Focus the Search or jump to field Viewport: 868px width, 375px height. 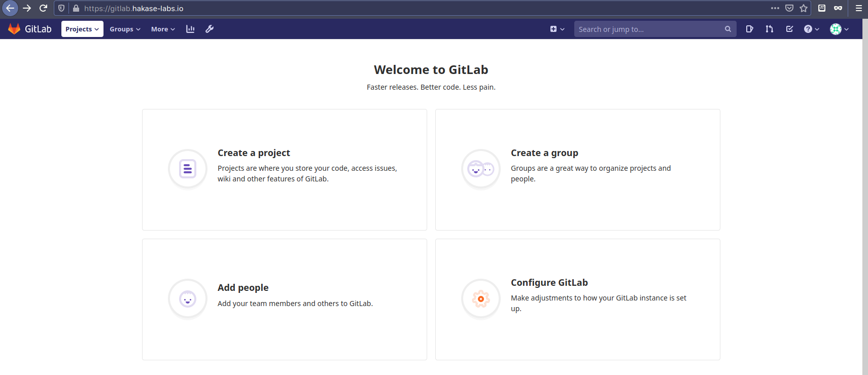pos(655,29)
